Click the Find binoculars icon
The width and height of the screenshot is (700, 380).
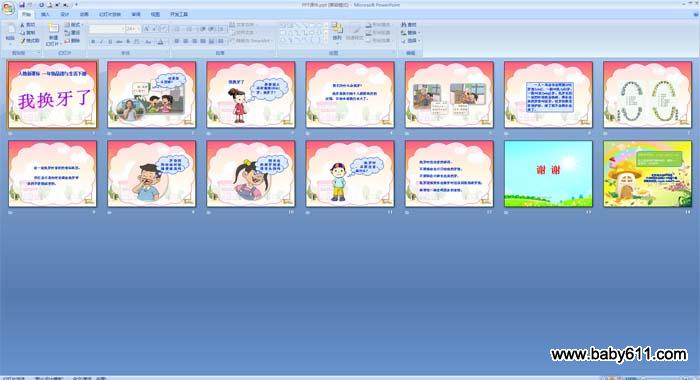point(404,25)
